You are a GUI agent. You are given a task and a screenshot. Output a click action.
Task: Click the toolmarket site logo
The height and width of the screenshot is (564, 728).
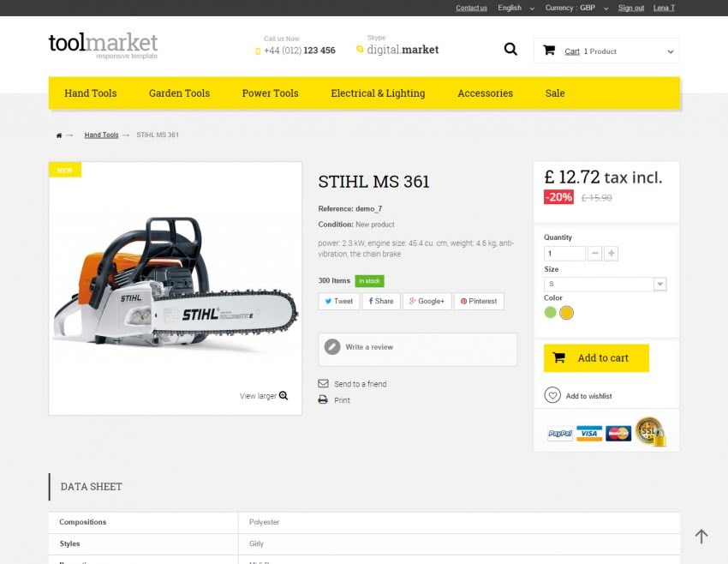coord(103,45)
